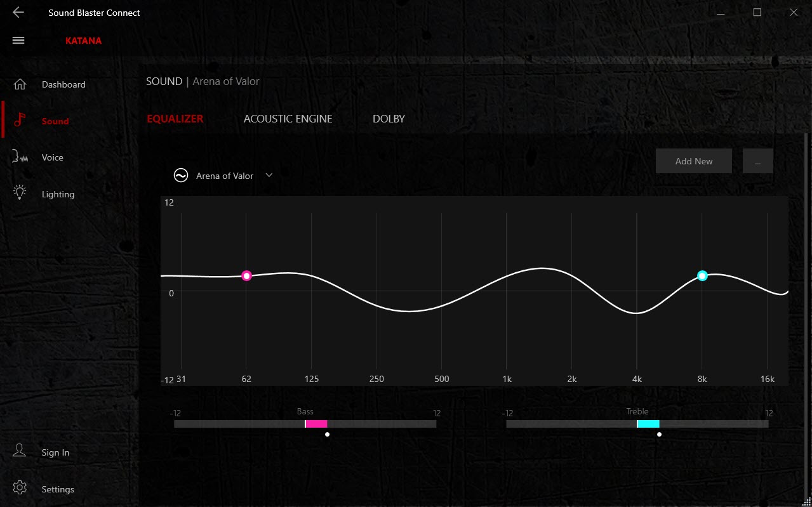Image resolution: width=812 pixels, height=507 pixels.
Task: Click the Voice icon in sidebar
Action: click(x=20, y=157)
